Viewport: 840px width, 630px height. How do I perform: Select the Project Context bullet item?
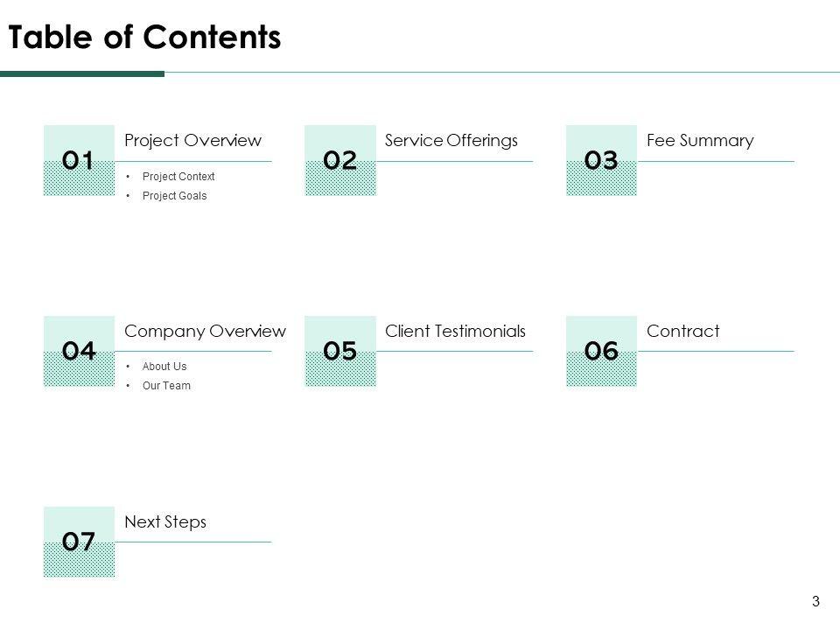178,177
